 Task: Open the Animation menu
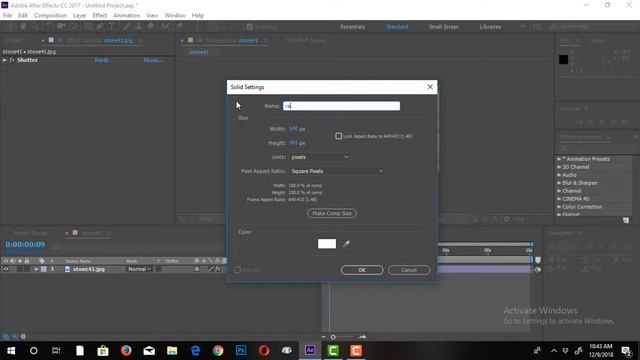[x=127, y=16]
